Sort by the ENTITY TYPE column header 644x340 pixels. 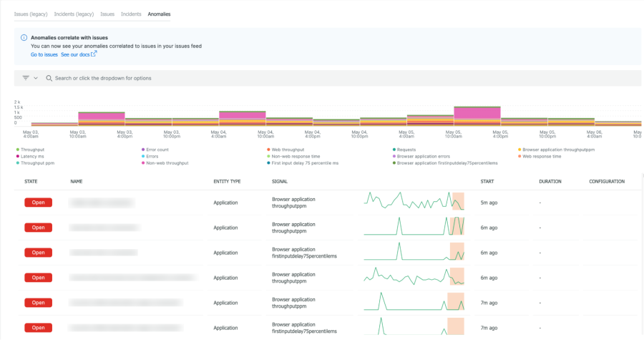point(227,181)
